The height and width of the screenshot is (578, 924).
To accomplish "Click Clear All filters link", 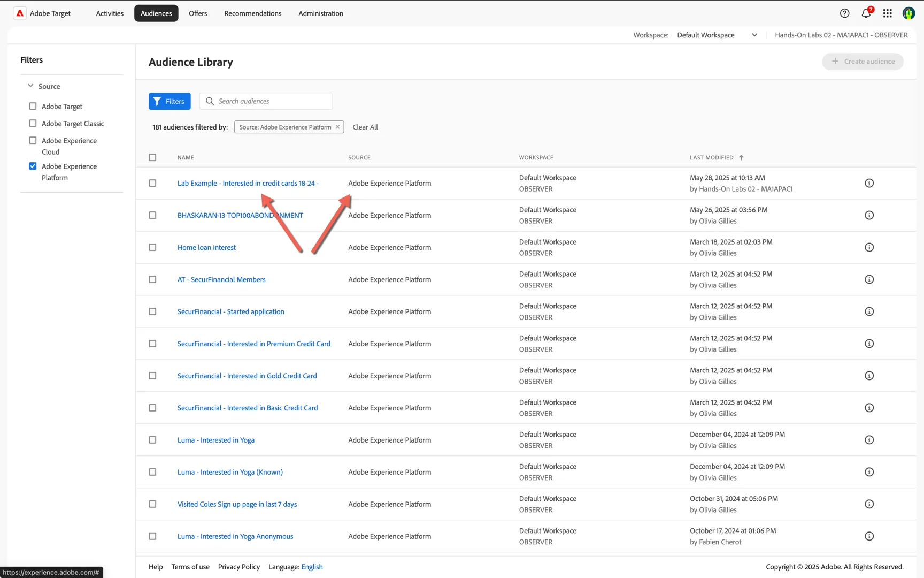I will tap(365, 127).
